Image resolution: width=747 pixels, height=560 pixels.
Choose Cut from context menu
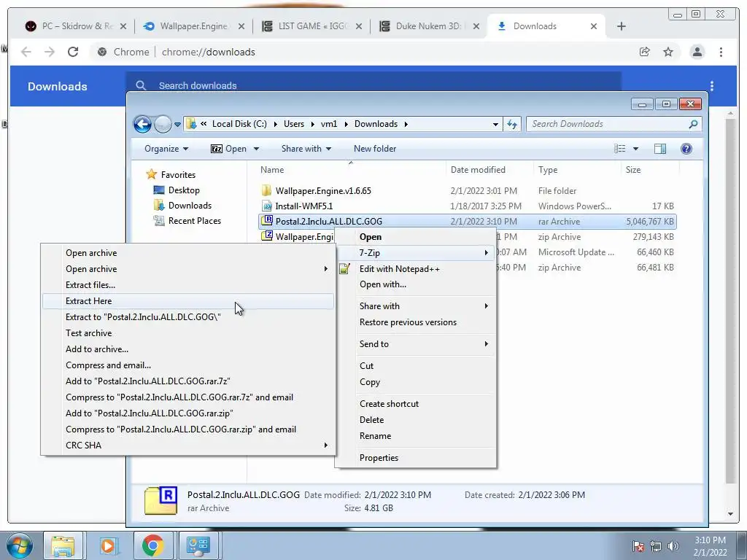415,366
